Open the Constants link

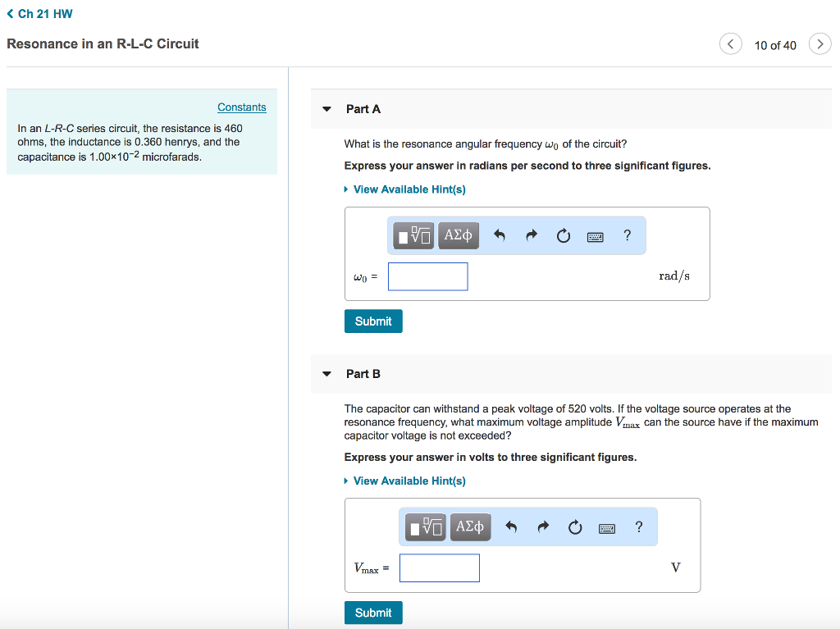point(241,107)
